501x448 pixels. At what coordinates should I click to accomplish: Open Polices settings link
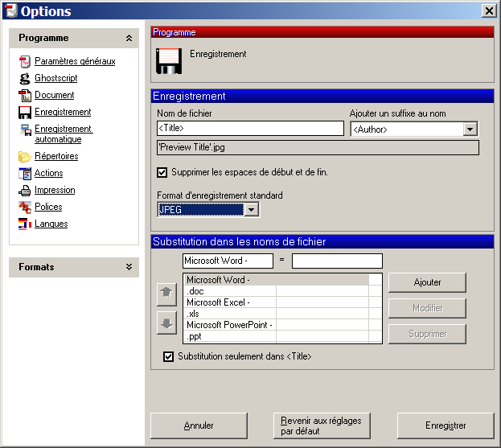click(48, 207)
